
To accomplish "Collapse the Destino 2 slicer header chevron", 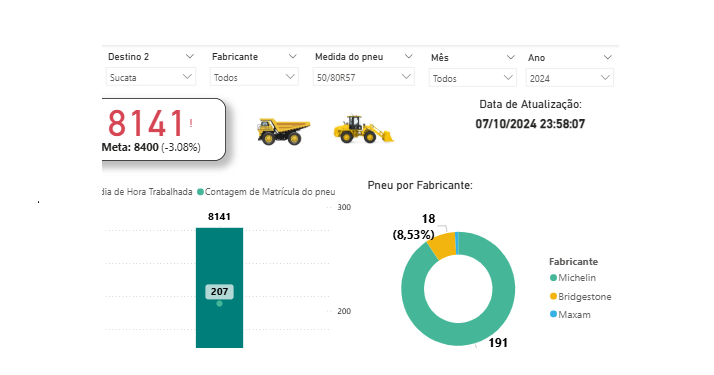I will click(x=190, y=56).
